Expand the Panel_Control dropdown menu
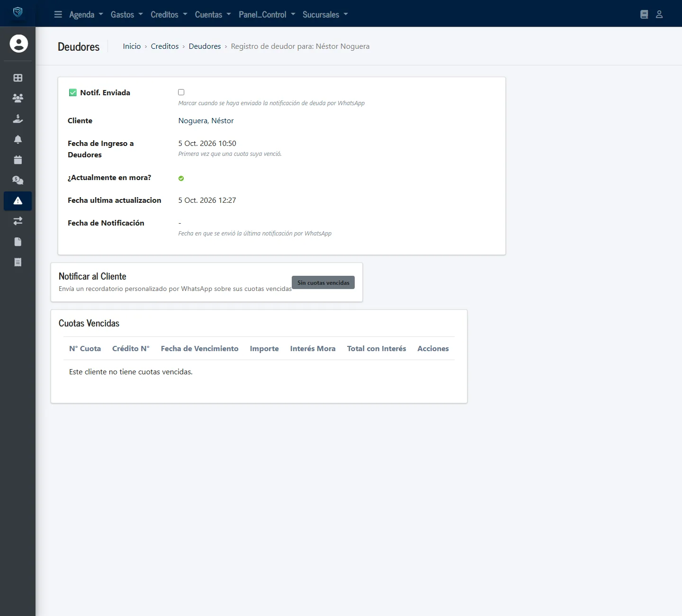 click(267, 15)
